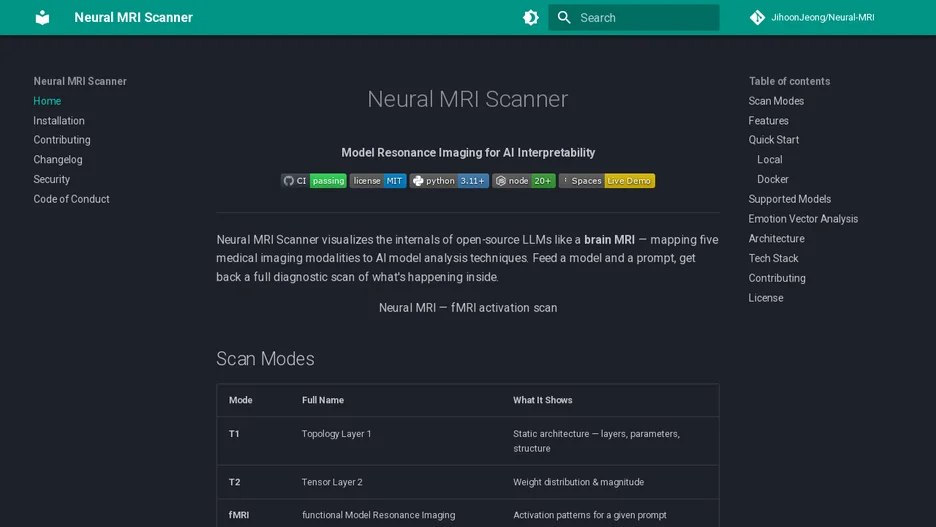Click the Tensor Layer 2 cell
The width and height of the screenshot is (936, 527).
coord(332,482)
